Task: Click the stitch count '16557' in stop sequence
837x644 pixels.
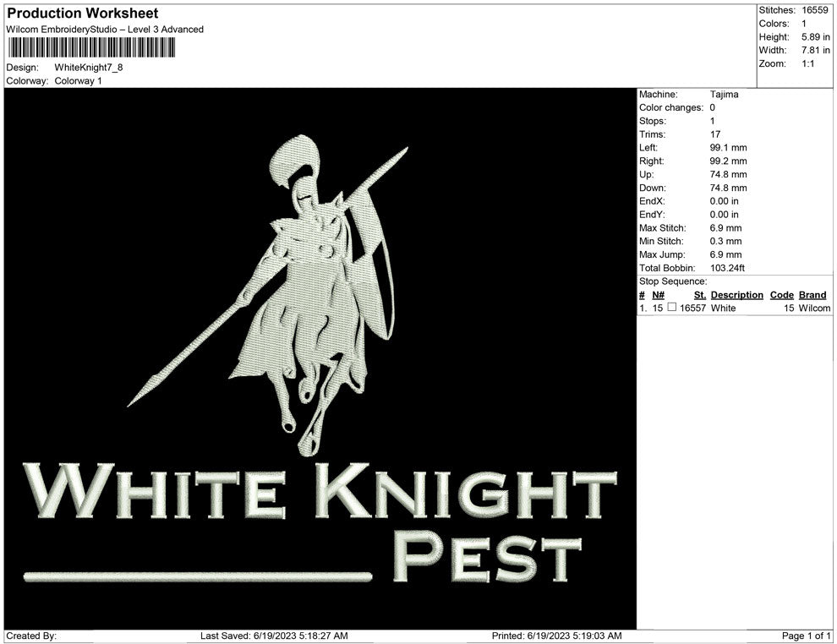Action: tap(692, 308)
